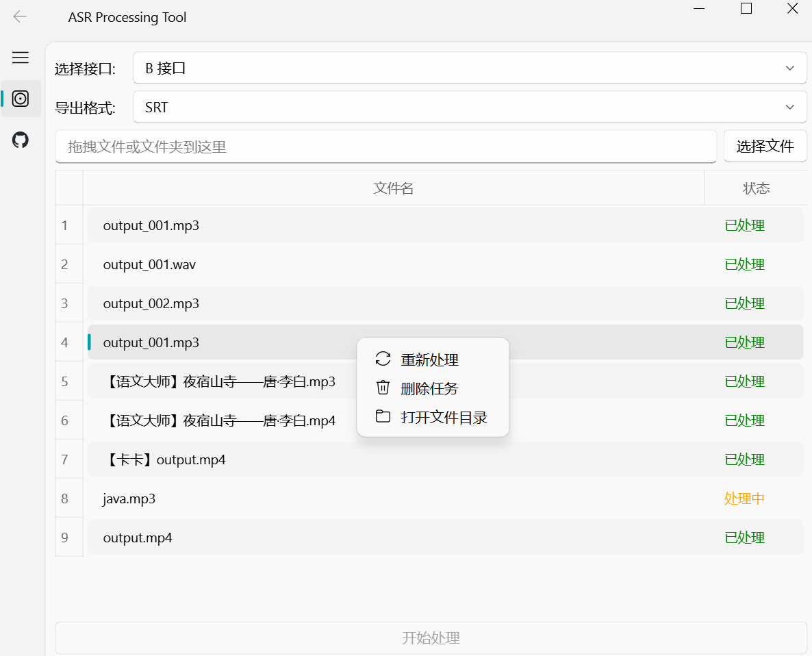Select row 9 output.mp4
Image resolution: width=812 pixels, height=656 pixels.
(445, 538)
